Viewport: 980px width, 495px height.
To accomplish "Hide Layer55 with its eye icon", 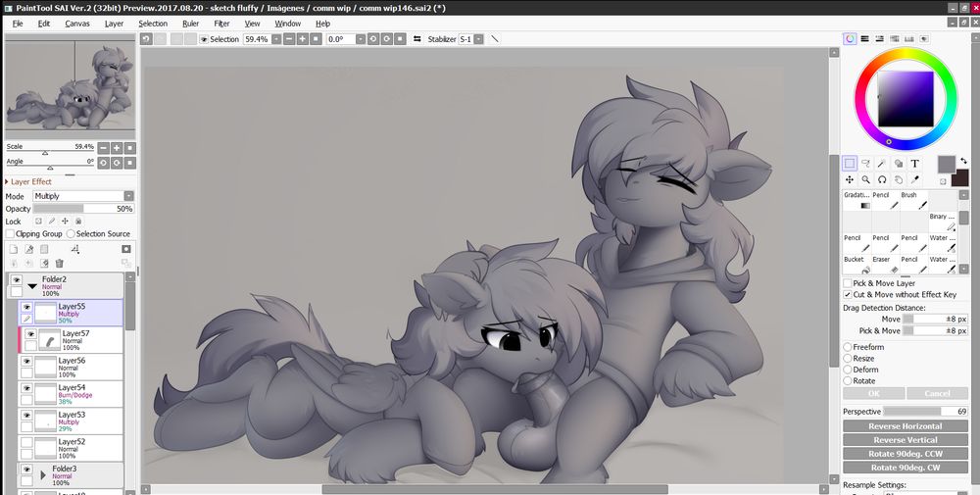I will click(x=26, y=307).
